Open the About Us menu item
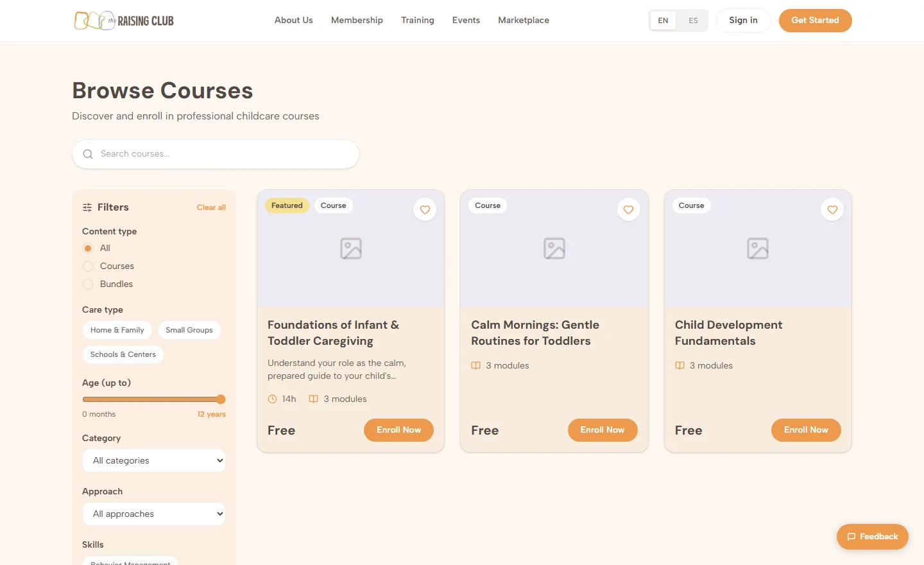The height and width of the screenshot is (565, 924). pyautogui.click(x=294, y=20)
